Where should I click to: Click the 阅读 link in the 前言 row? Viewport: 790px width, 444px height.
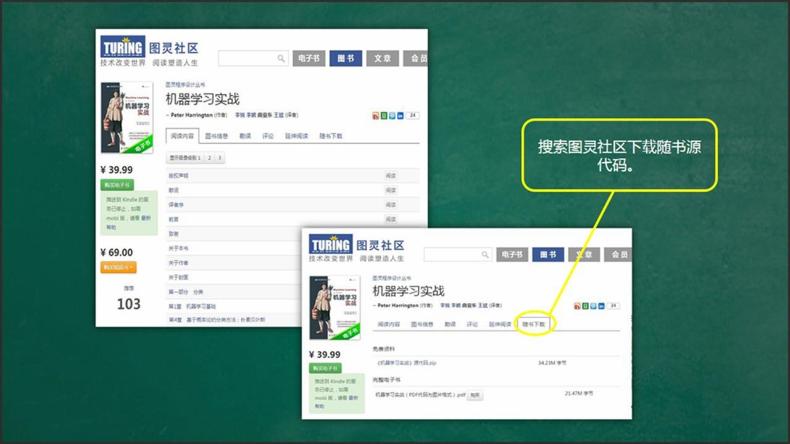click(390, 220)
